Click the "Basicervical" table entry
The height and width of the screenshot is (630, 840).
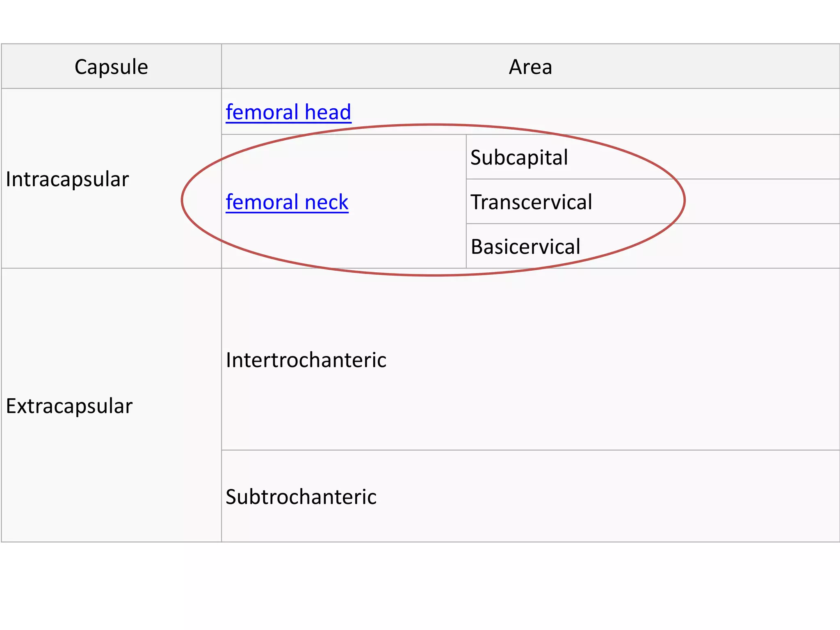(525, 247)
